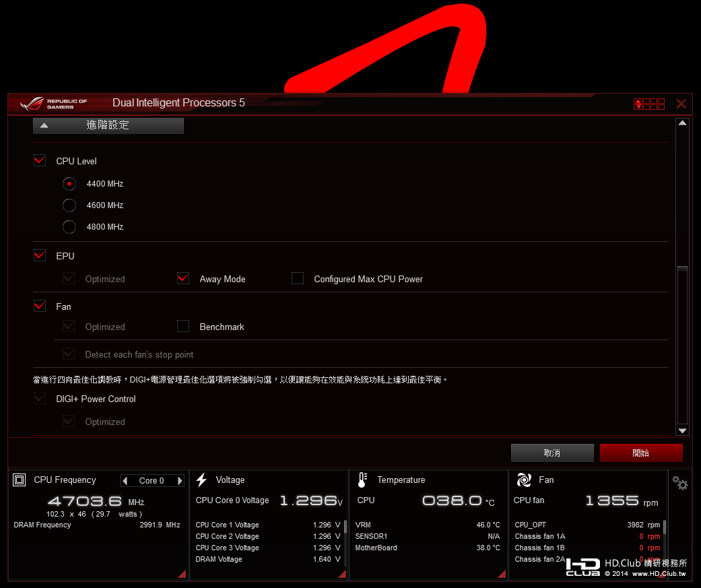
Task: Click the Dual Intelligent Processors 5 title
Action: [x=179, y=103]
